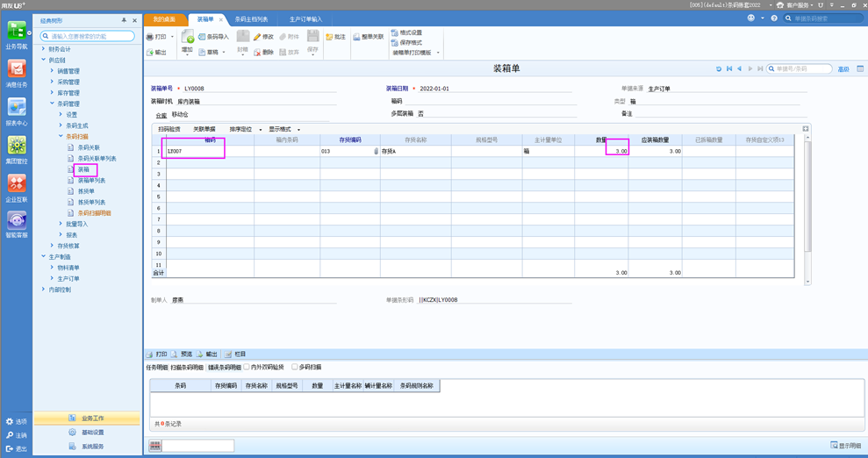The height and width of the screenshot is (458, 868).
Task: Toggle the 内外双码验货 checkbox
Action: pyautogui.click(x=247, y=367)
